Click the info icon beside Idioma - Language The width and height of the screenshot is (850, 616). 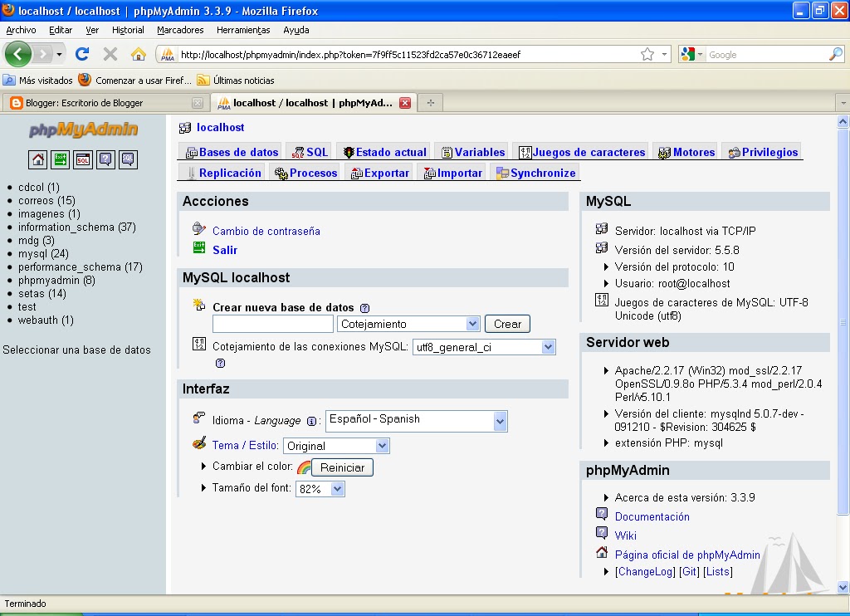[x=312, y=422]
